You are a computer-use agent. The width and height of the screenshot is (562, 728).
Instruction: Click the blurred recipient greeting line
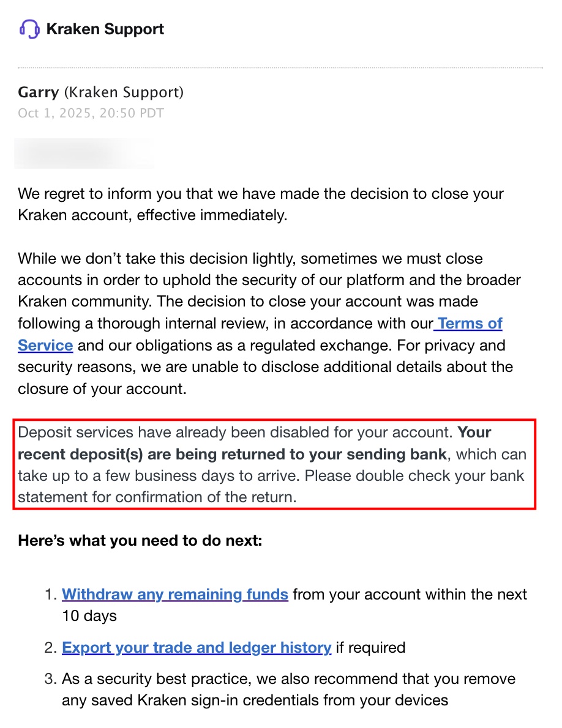(x=84, y=154)
